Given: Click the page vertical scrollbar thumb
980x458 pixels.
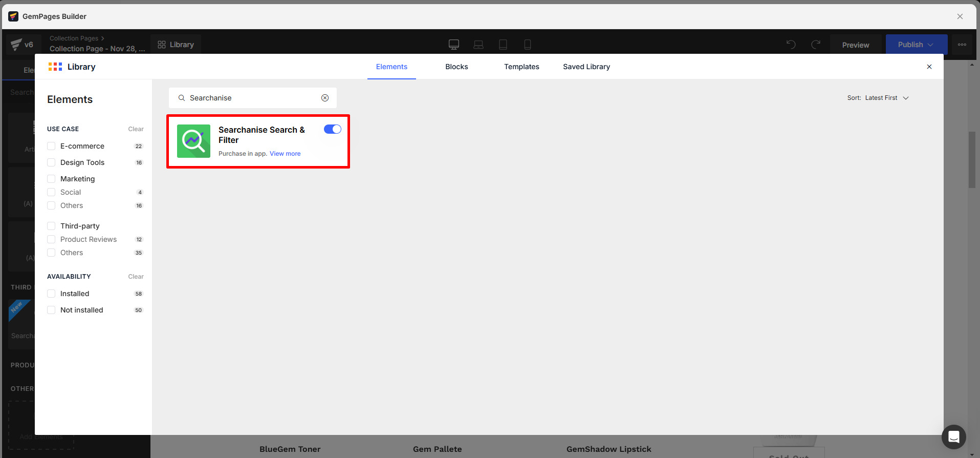Looking at the screenshot, I should pos(972,160).
